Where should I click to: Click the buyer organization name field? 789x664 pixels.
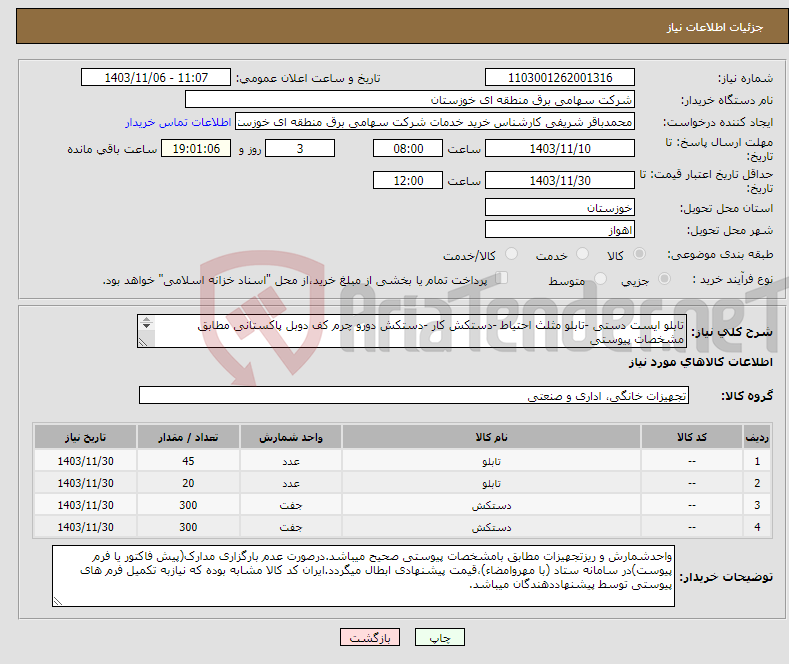(410, 100)
